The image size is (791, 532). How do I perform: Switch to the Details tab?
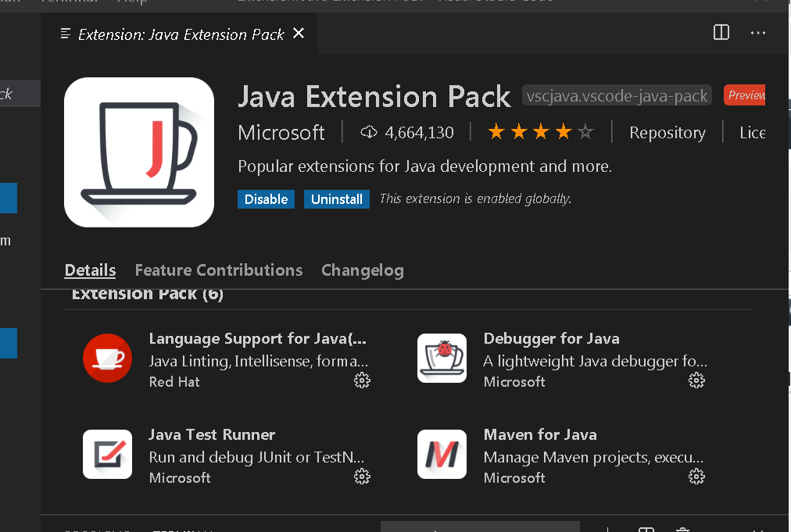tap(91, 270)
